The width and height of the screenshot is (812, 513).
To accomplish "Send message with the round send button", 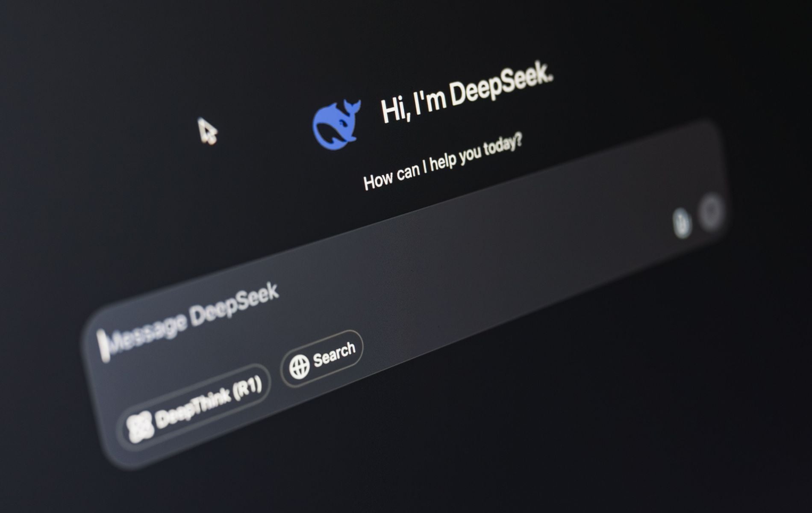I will (711, 211).
